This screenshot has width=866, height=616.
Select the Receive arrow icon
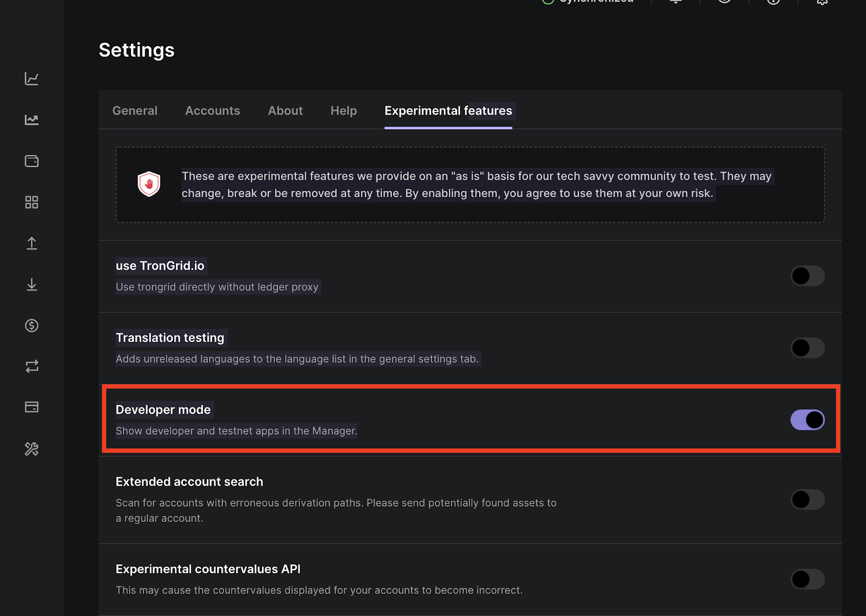tap(31, 285)
